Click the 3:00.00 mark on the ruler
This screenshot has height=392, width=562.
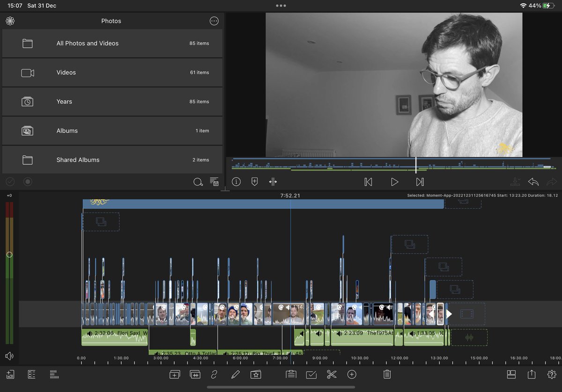point(161,358)
